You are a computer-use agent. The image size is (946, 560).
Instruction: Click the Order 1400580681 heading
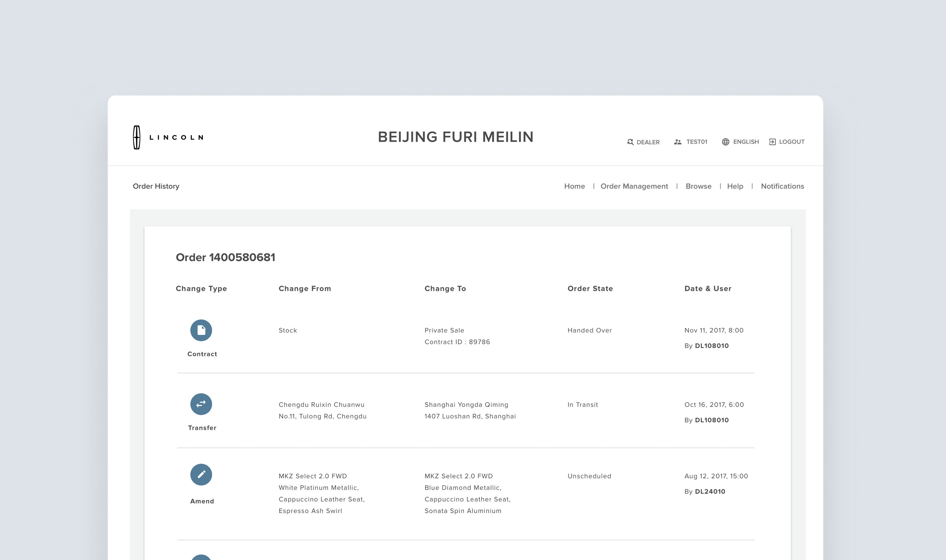tap(226, 257)
